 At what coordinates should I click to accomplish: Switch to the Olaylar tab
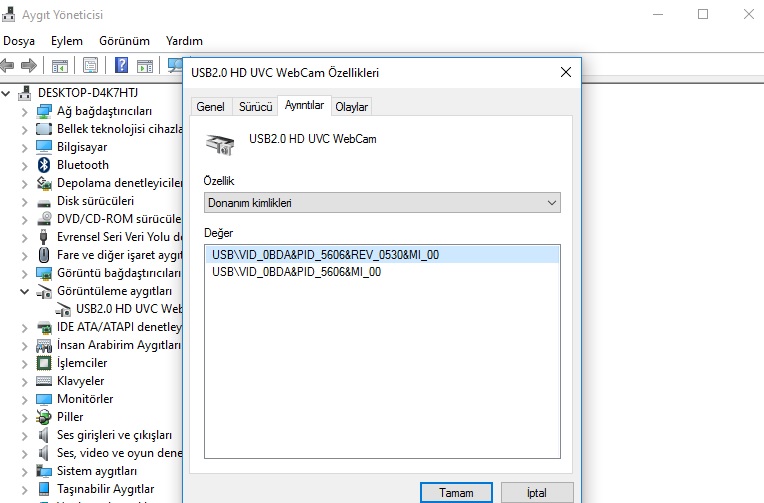[351, 107]
